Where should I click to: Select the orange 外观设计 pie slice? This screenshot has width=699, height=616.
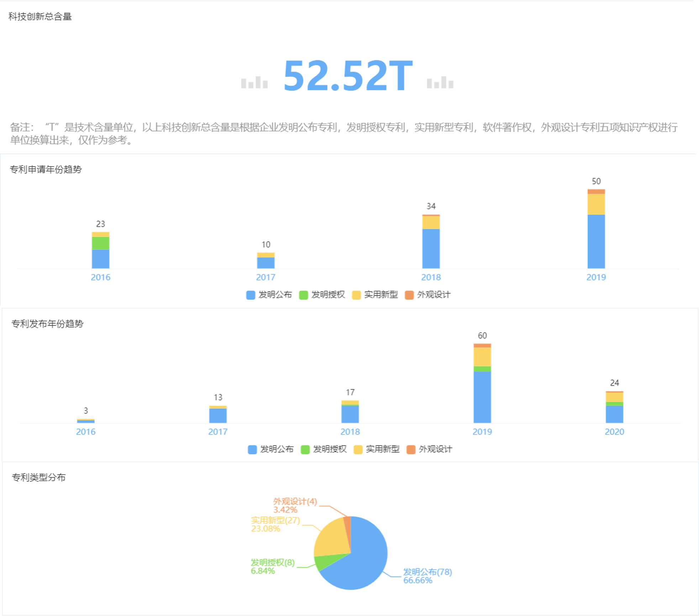pos(348,528)
